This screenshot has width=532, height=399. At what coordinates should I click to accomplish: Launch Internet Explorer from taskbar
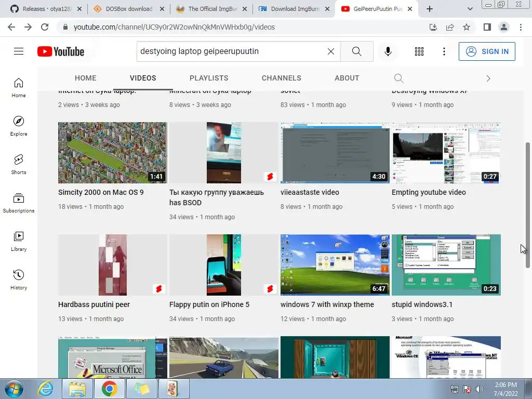click(x=45, y=389)
